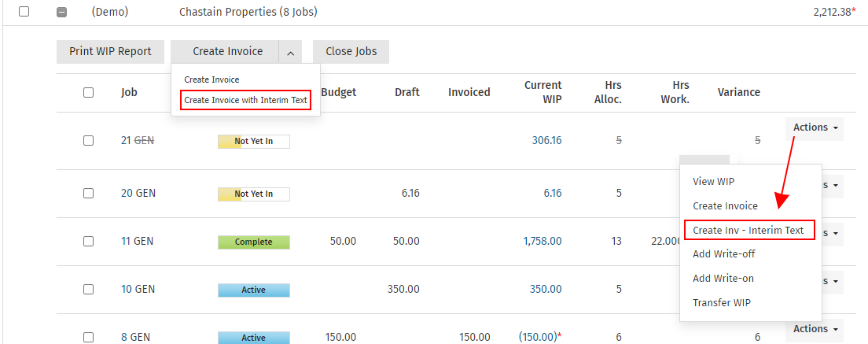
Task: Tick the top-level client row checkbox
Action: (x=24, y=12)
